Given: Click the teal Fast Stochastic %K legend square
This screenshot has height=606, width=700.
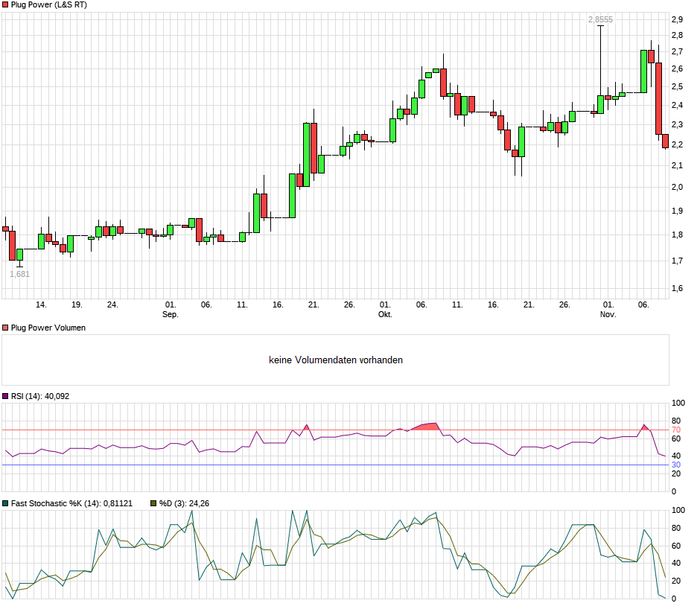Looking at the screenshot, I should [x=5, y=503].
